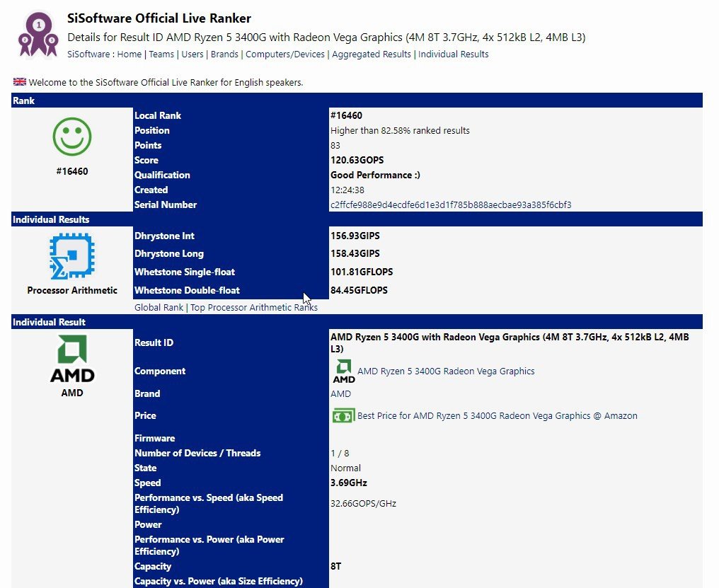
Task: Click the green smiley face rank icon
Action: click(x=72, y=137)
